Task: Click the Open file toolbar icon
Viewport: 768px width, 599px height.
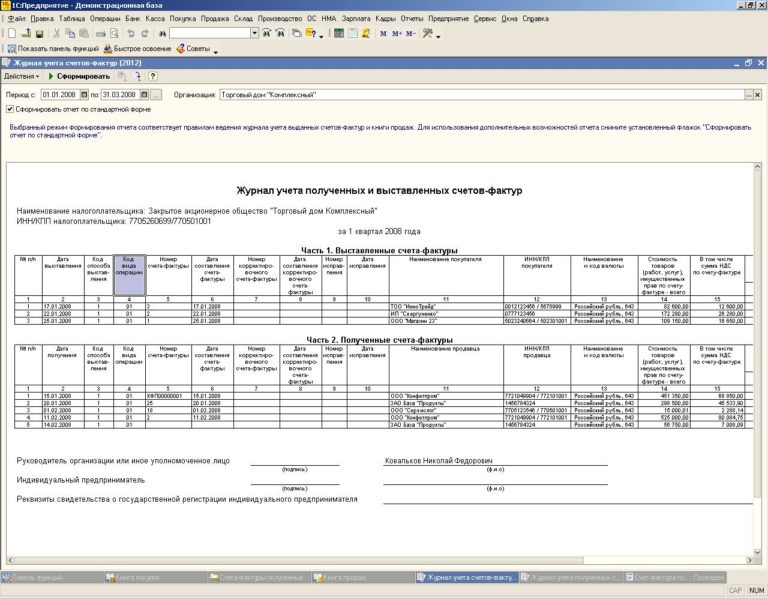Action: click(x=26, y=33)
